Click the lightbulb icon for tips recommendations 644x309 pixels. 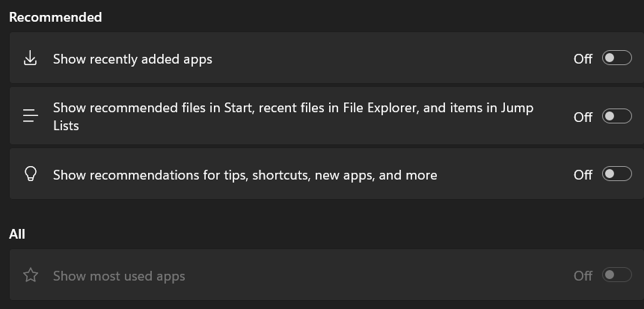[30, 174]
